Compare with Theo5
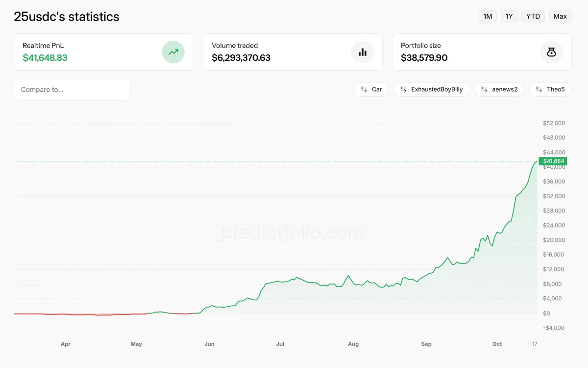This screenshot has width=588, height=368. (x=550, y=89)
